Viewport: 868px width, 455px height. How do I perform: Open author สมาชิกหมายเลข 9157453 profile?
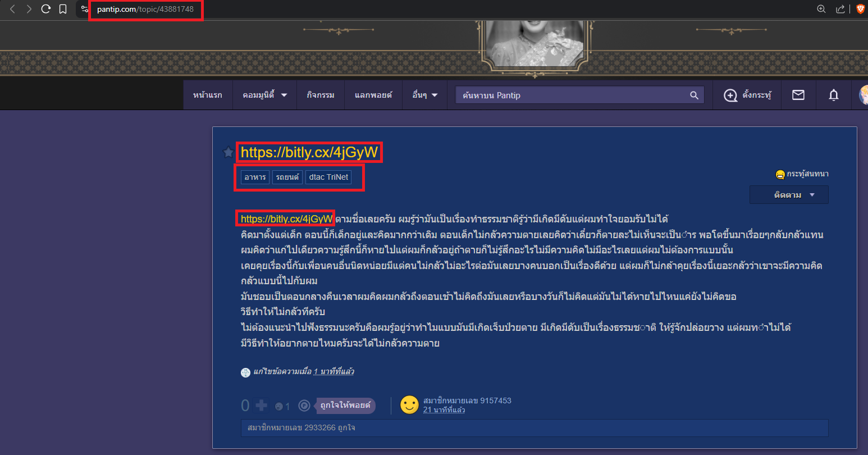(x=467, y=401)
